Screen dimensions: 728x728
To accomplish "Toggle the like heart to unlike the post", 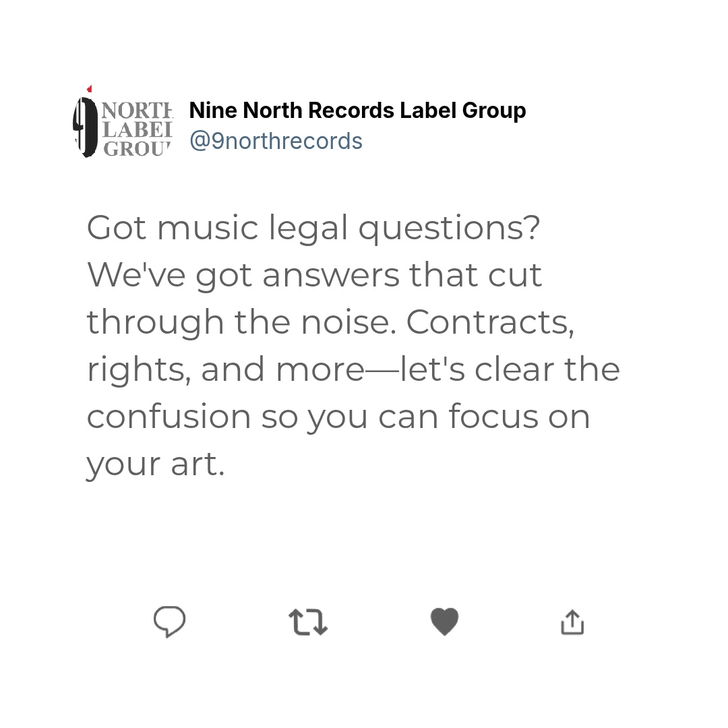I will [444, 621].
